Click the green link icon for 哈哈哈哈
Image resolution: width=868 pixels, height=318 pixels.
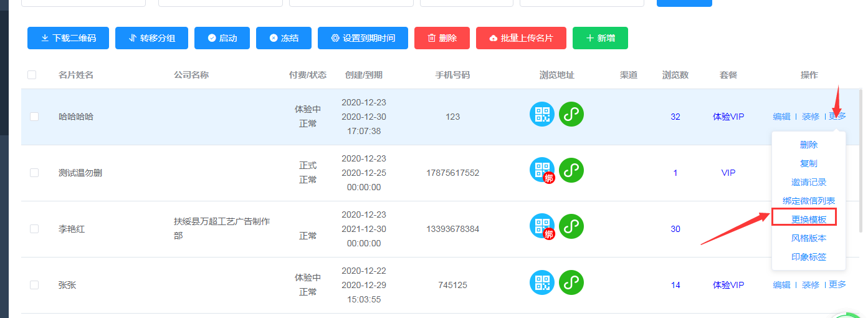click(x=571, y=114)
